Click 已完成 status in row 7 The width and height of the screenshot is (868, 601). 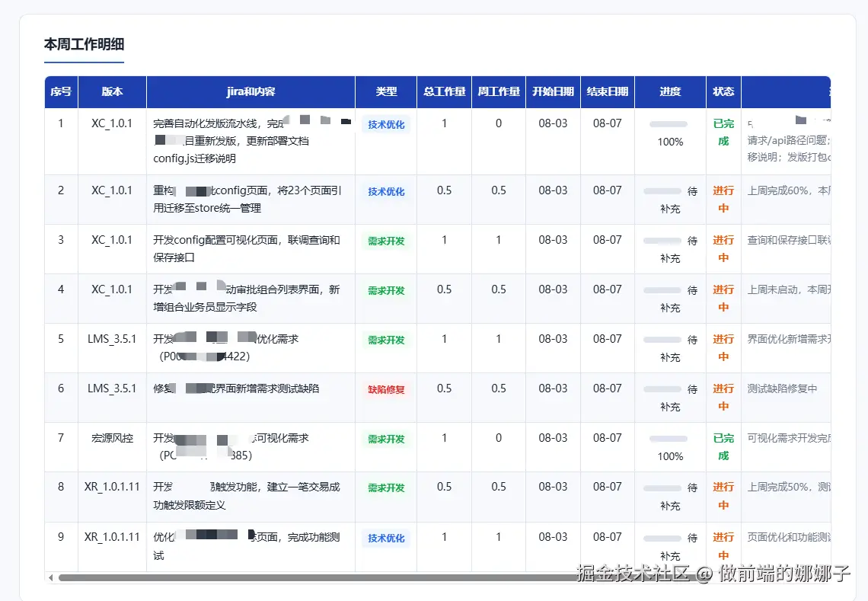[723, 447]
